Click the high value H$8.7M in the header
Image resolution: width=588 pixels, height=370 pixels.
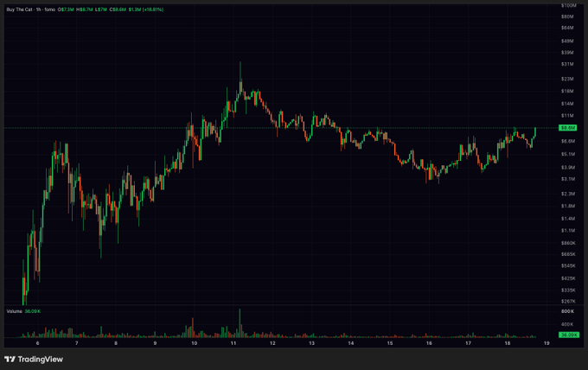85,10
